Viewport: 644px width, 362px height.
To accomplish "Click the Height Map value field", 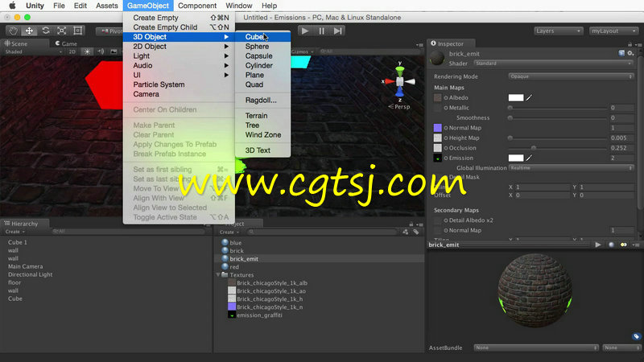I will click(x=621, y=138).
